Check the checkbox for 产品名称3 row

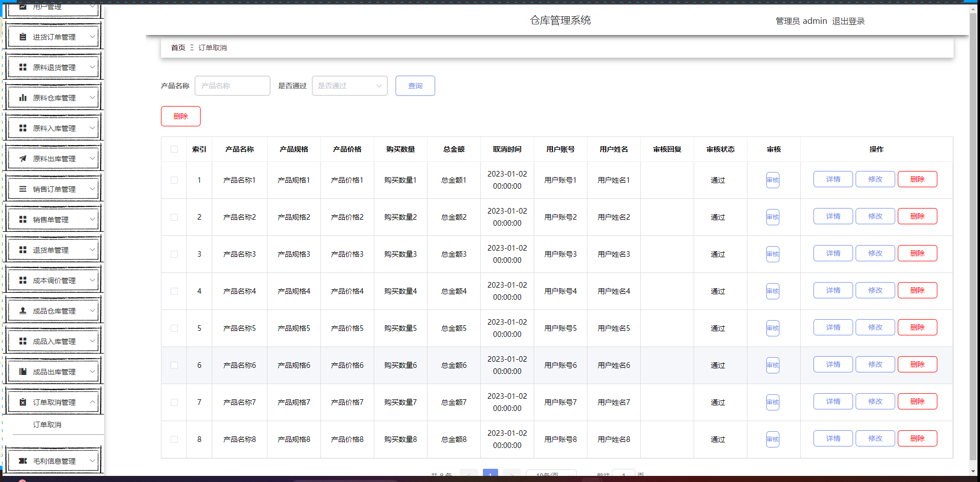(x=174, y=254)
